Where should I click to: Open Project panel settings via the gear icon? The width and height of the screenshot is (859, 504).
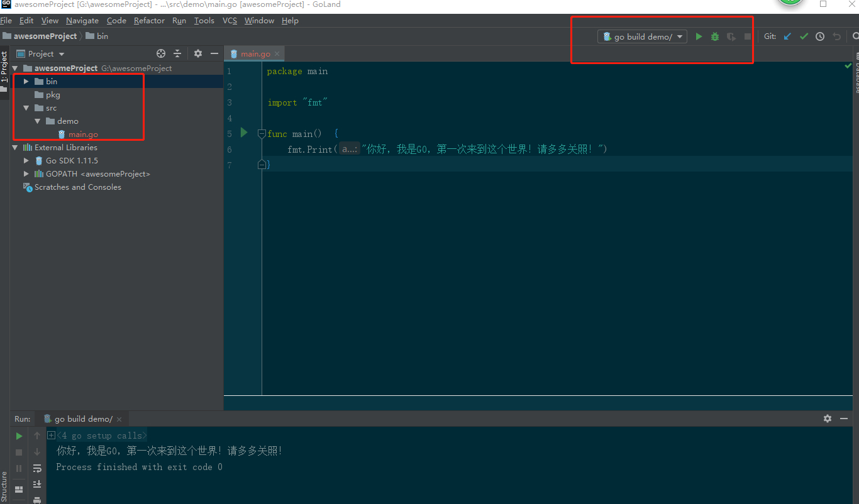(198, 53)
